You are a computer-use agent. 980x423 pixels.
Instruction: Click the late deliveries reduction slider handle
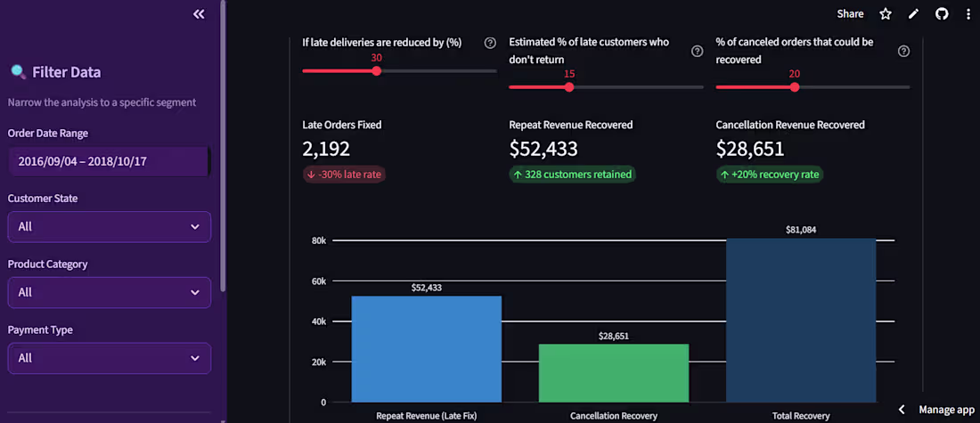tap(376, 70)
